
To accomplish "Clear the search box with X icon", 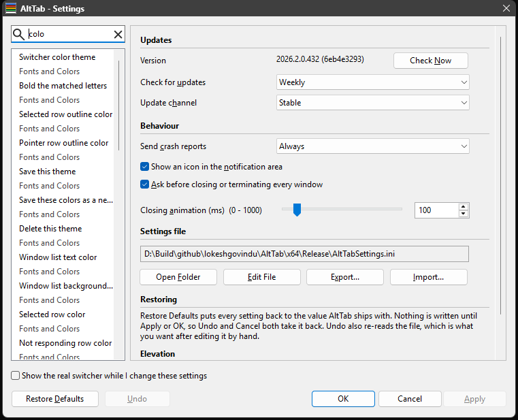I will click(118, 34).
